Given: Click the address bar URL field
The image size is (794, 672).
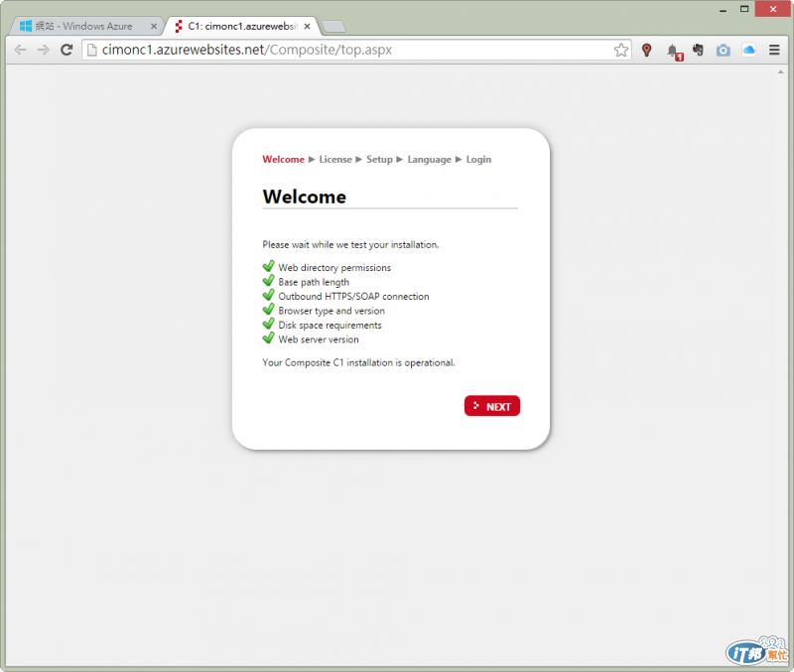Looking at the screenshot, I should pos(354,50).
